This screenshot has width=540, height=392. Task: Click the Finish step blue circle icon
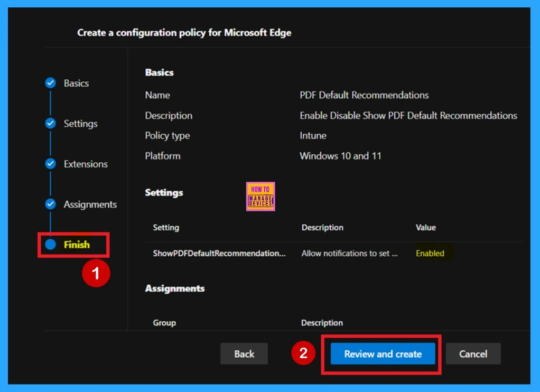click(50, 244)
